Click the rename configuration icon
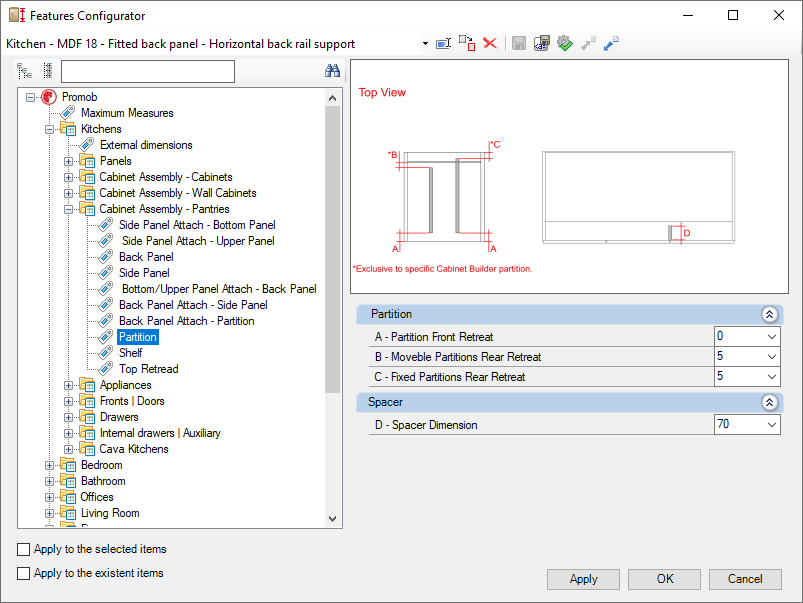The image size is (803, 603). click(x=443, y=44)
